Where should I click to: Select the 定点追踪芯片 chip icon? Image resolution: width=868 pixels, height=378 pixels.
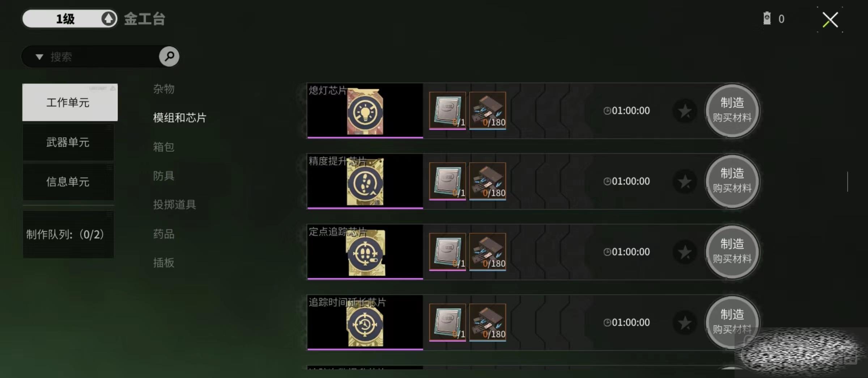365,253
